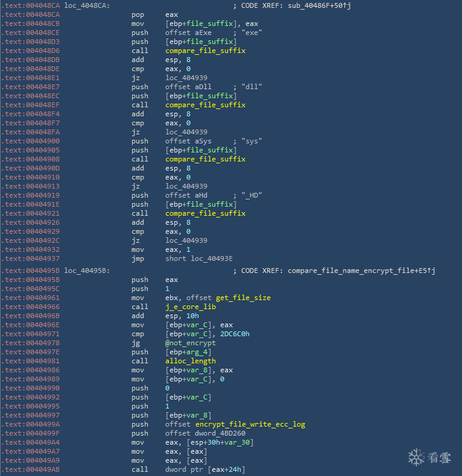
Task: Select the "offset aSys" operand
Action: tap(188, 141)
